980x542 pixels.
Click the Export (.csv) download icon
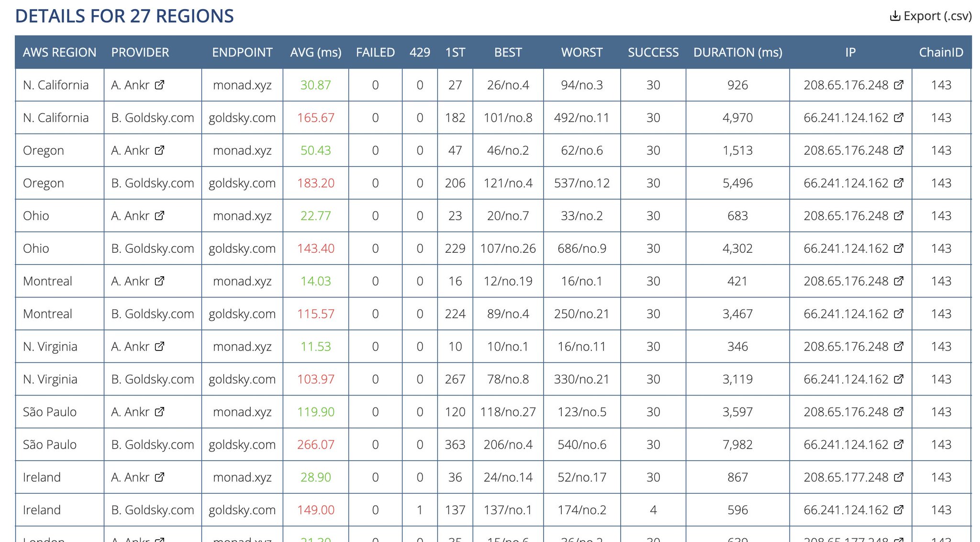coord(894,16)
